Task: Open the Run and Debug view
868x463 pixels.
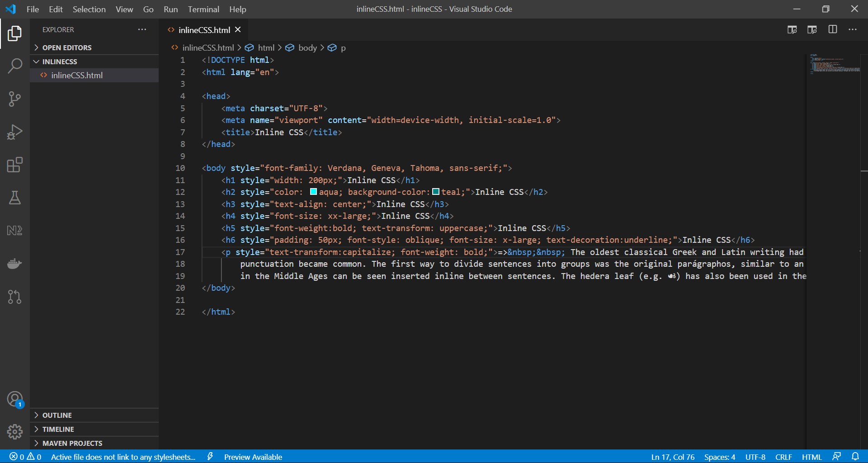Action: click(x=15, y=132)
